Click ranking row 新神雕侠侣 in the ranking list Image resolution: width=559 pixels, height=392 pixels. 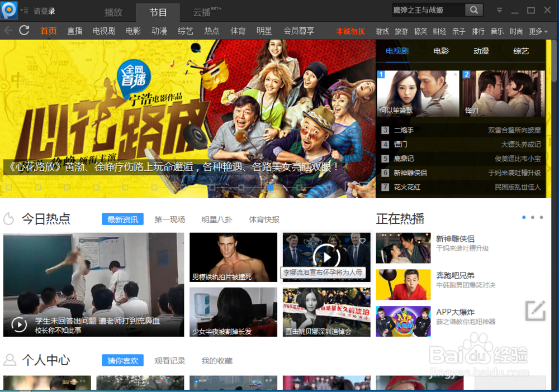pos(461,173)
